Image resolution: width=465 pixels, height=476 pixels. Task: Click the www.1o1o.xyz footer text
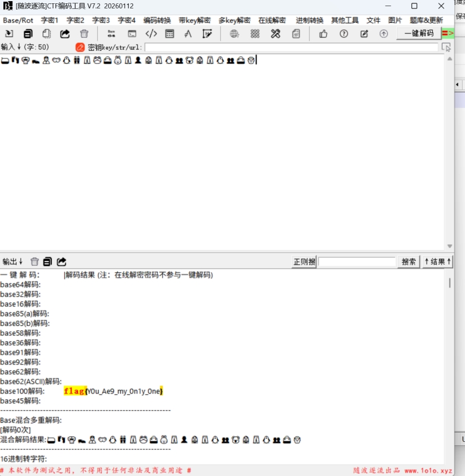pos(428,470)
